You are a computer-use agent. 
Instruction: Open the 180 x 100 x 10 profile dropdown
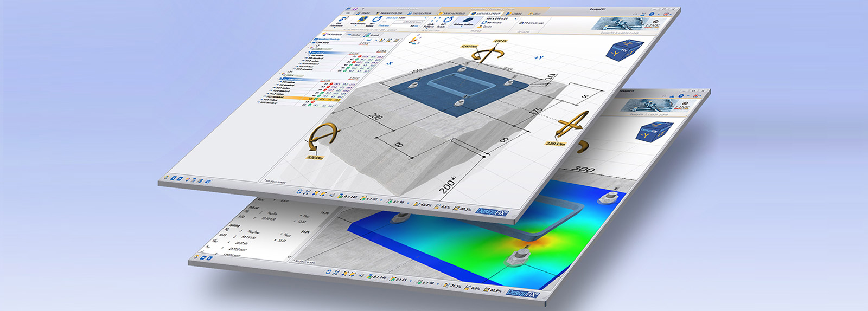(x=502, y=18)
